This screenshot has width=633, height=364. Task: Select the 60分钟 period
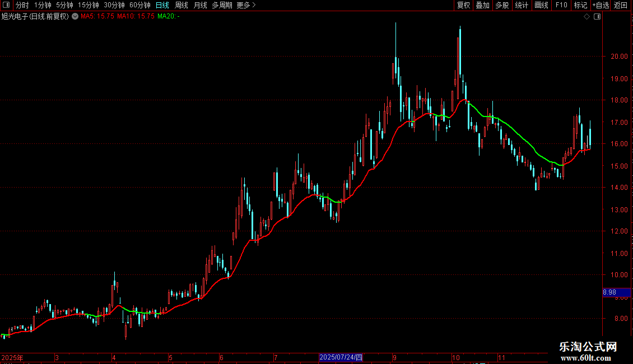pyautogui.click(x=140, y=5)
